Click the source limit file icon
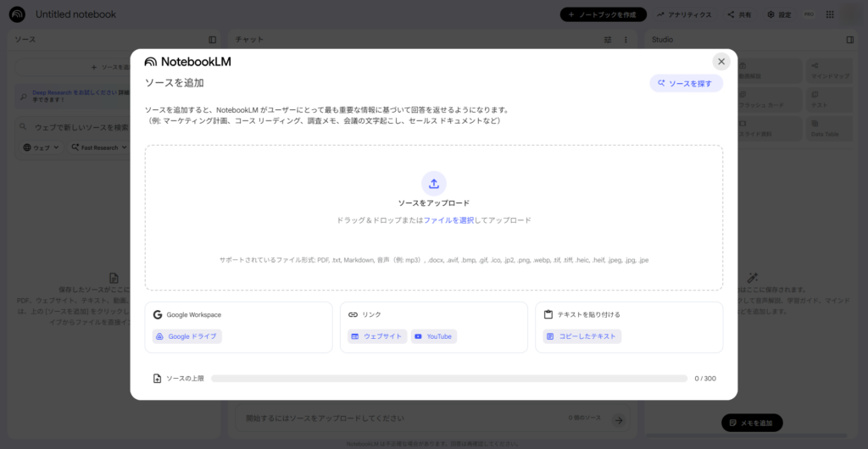This screenshot has height=449, width=868. pyautogui.click(x=157, y=379)
